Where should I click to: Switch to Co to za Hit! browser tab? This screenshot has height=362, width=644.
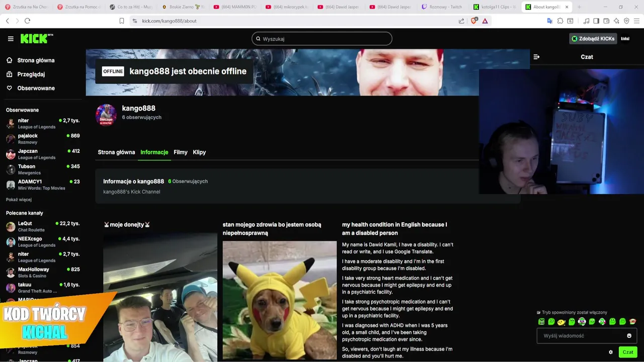click(131, 7)
